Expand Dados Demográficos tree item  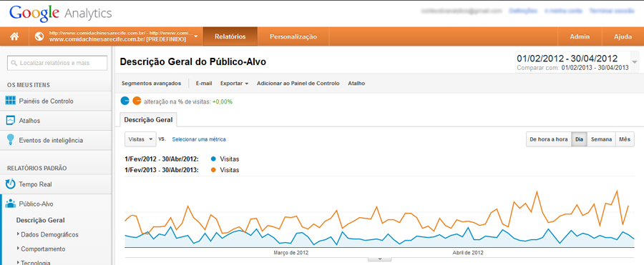point(19,235)
